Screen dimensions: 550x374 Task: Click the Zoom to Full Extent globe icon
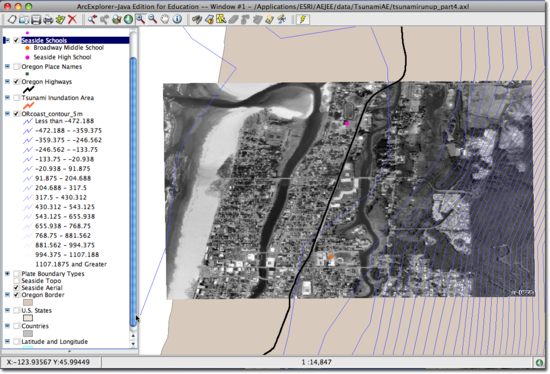[x=128, y=19]
